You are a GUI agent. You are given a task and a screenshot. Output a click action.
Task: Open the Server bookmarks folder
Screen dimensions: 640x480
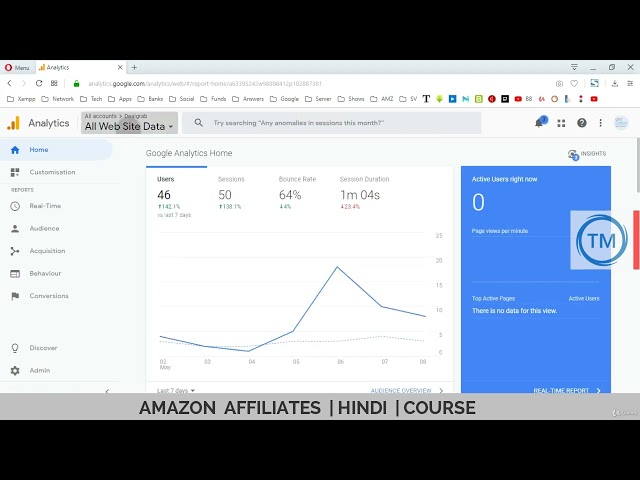pos(318,99)
